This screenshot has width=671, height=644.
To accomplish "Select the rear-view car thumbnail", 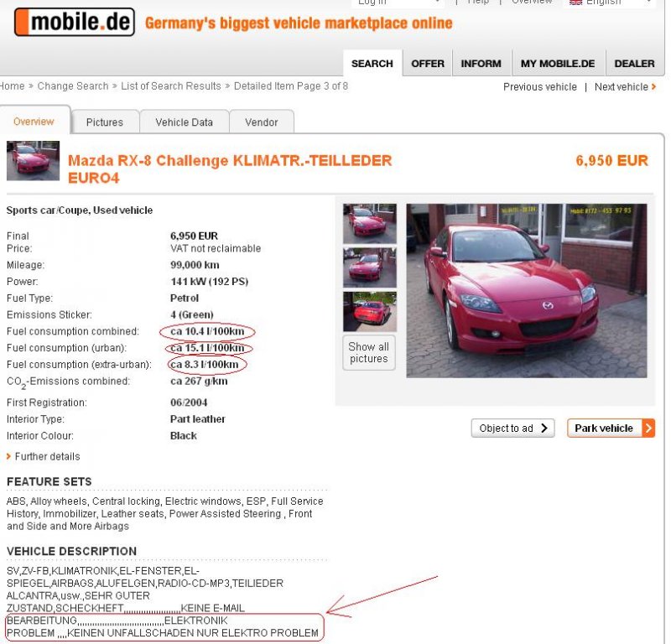I will click(370, 311).
